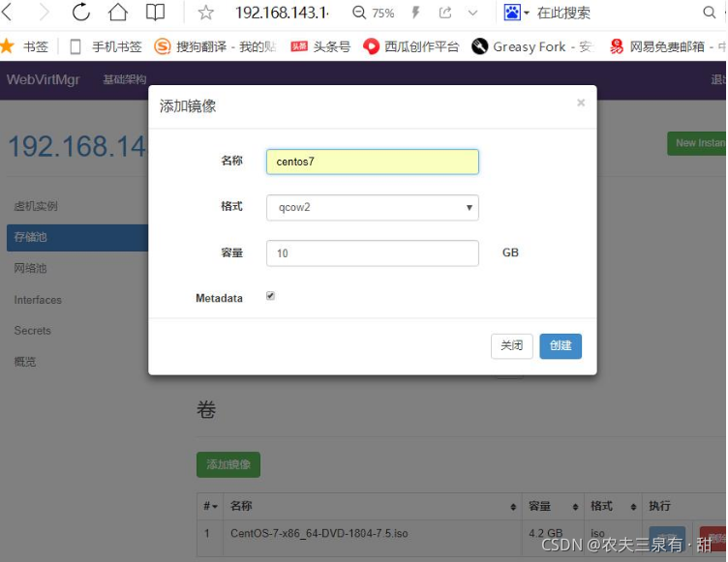Expand the address bar dropdown chevron

pos(472,13)
